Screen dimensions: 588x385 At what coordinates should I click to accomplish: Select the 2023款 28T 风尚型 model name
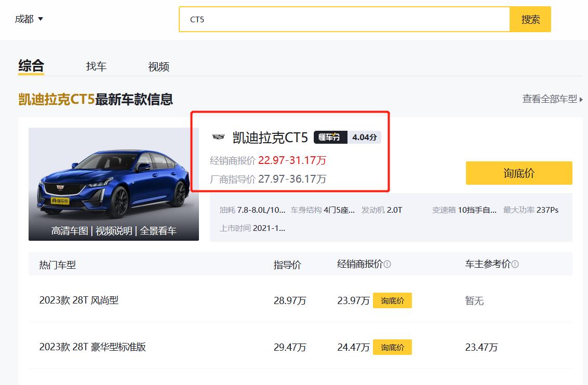click(79, 300)
